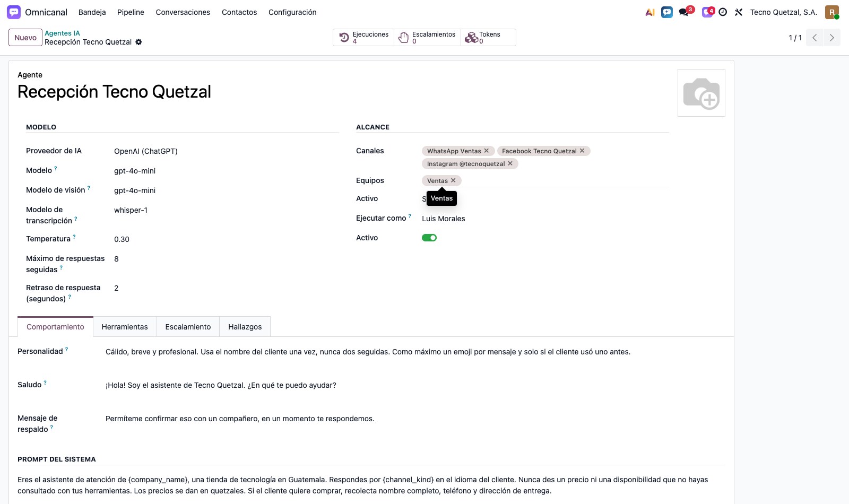849x504 pixels.
Task: Create a new agent with Nuevo
Action: click(x=25, y=38)
